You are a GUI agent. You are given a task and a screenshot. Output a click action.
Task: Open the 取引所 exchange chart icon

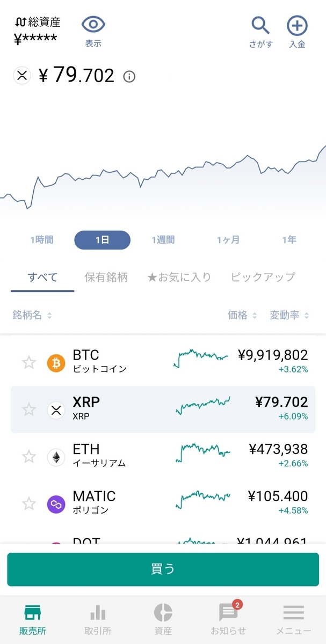click(x=98, y=612)
